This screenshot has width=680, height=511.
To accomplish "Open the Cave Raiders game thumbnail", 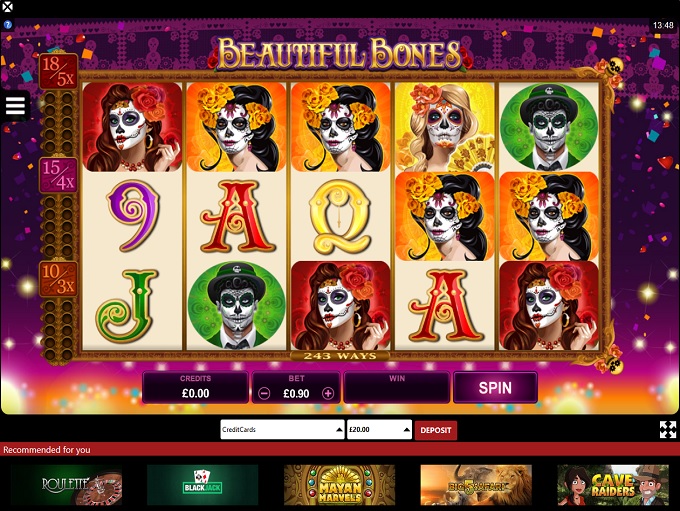I will coord(613,485).
